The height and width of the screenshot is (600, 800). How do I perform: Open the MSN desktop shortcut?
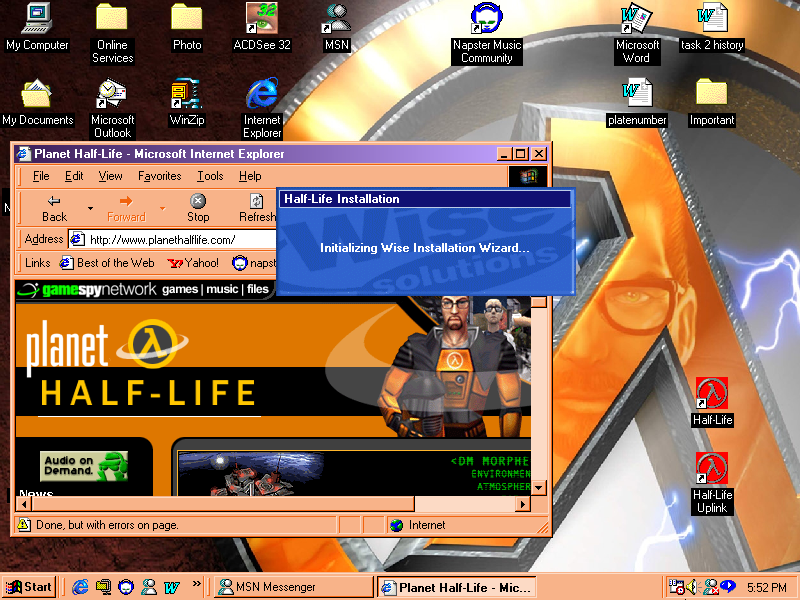pos(337,27)
